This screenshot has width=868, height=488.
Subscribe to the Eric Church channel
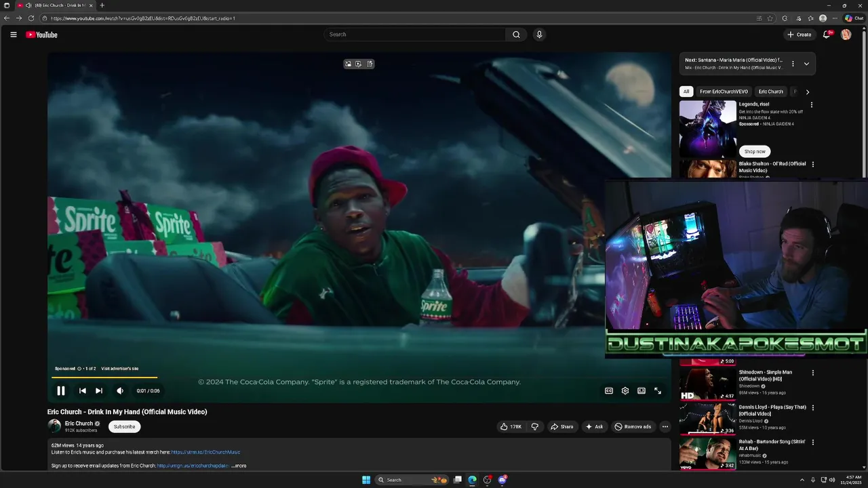click(124, 426)
